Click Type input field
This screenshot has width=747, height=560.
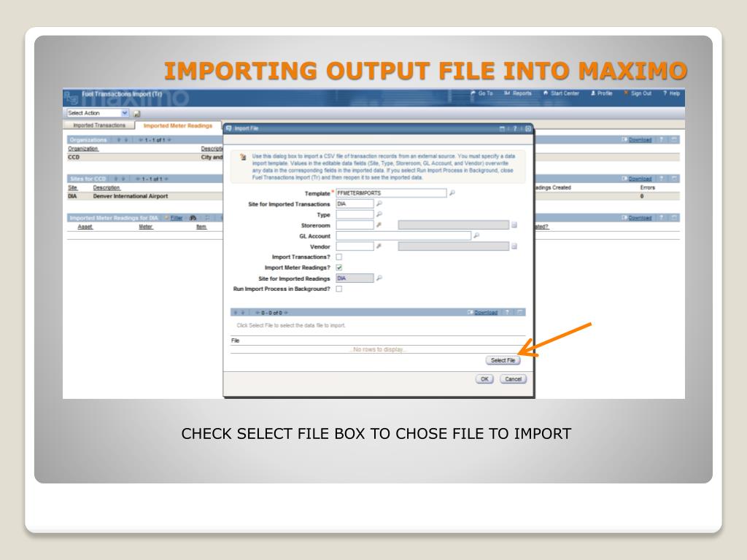coord(355,214)
